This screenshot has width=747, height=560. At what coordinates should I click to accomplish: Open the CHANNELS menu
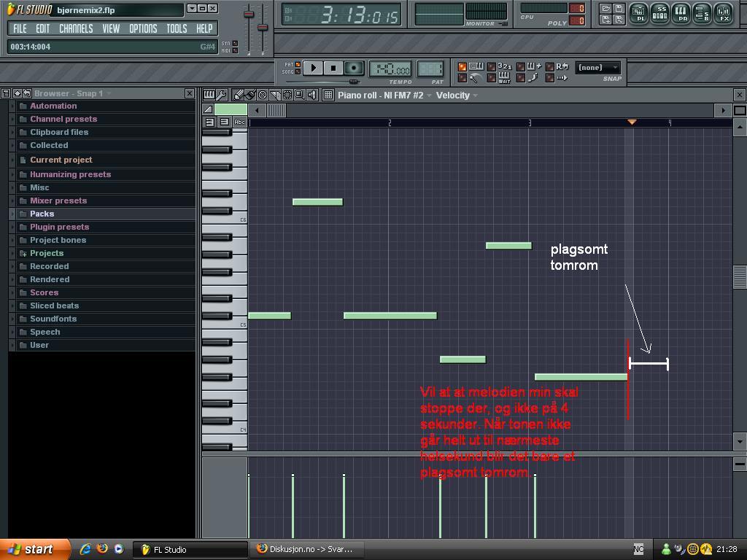point(76,28)
